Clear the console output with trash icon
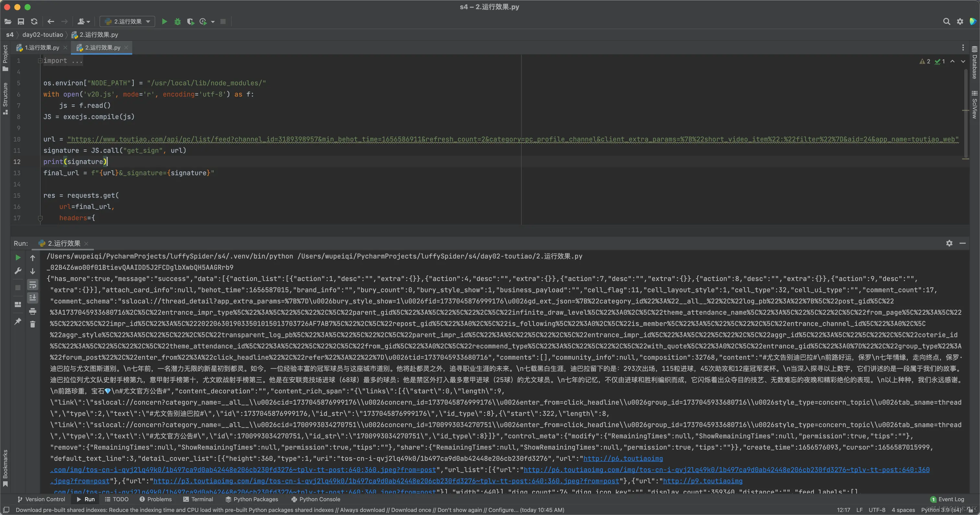The width and height of the screenshot is (980, 515). pos(33,324)
